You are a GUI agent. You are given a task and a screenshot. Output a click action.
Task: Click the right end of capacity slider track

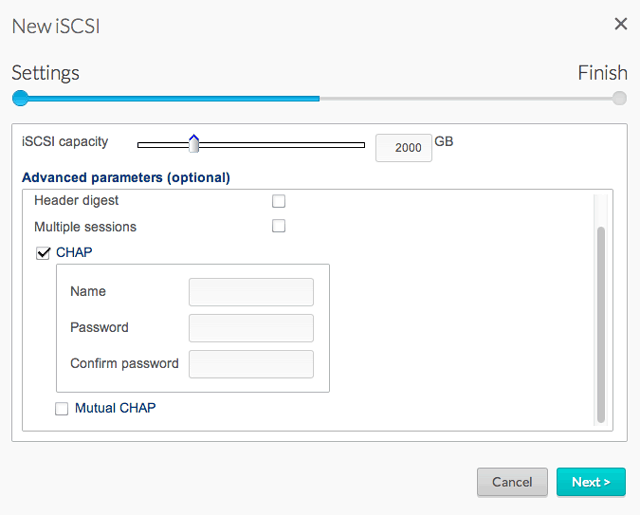point(362,145)
